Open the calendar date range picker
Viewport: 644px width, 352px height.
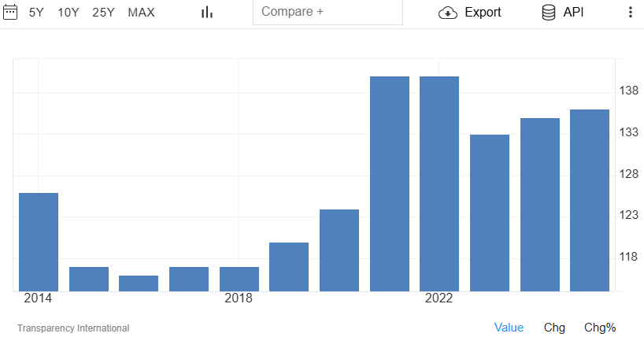(10, 12)
